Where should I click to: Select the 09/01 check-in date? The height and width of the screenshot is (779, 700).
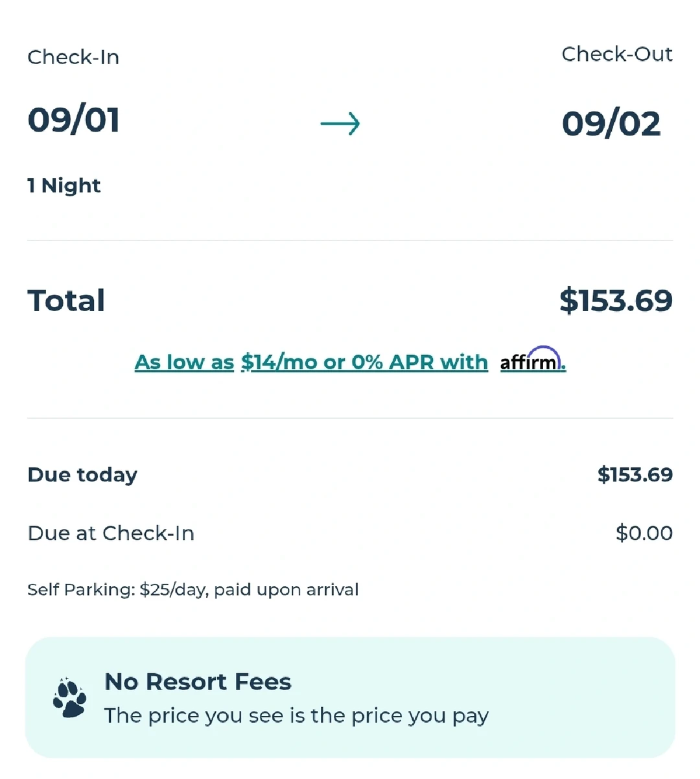point(74,120)
